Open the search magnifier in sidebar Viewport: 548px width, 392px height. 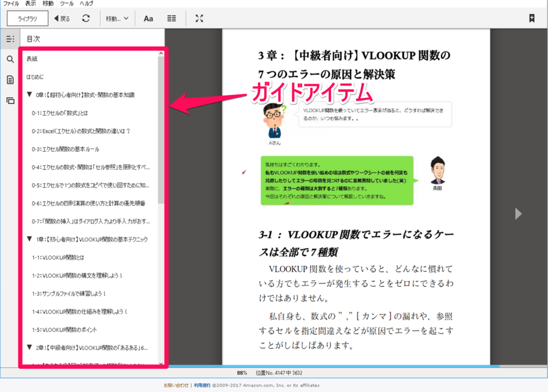pyautogui.click(x=10, y=59)
